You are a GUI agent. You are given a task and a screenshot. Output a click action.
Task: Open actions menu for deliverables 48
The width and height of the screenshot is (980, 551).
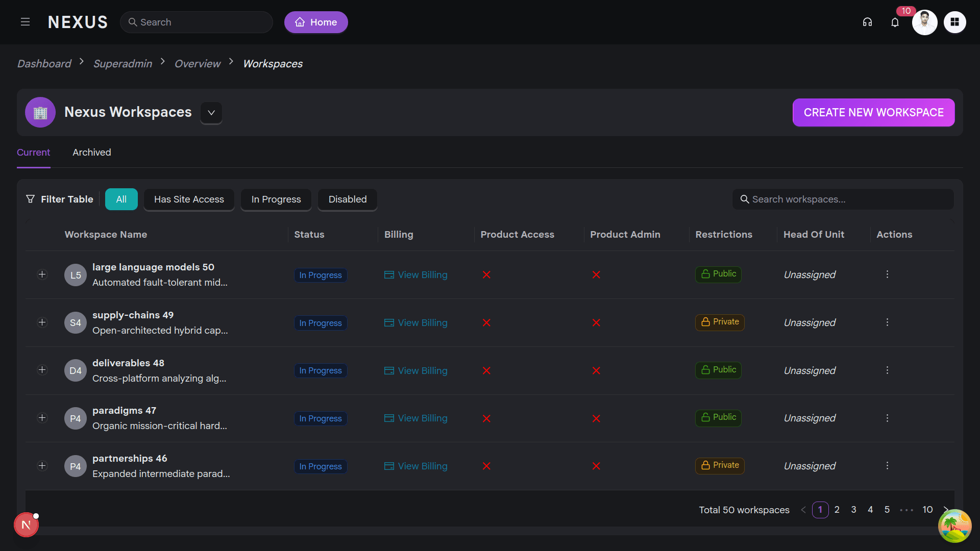(887, 370)
